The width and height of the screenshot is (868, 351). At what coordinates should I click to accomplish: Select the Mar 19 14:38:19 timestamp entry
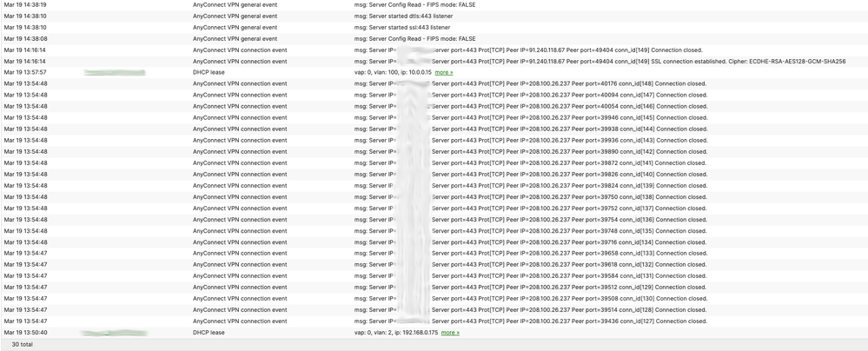[25, 4]
